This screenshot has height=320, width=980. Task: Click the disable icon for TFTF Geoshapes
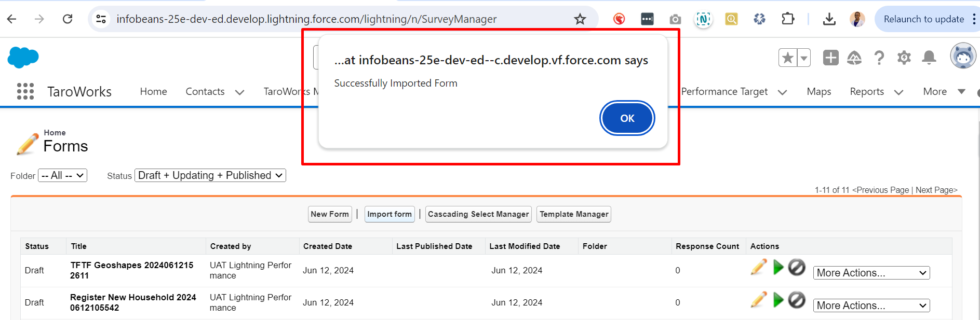[797, 268]
